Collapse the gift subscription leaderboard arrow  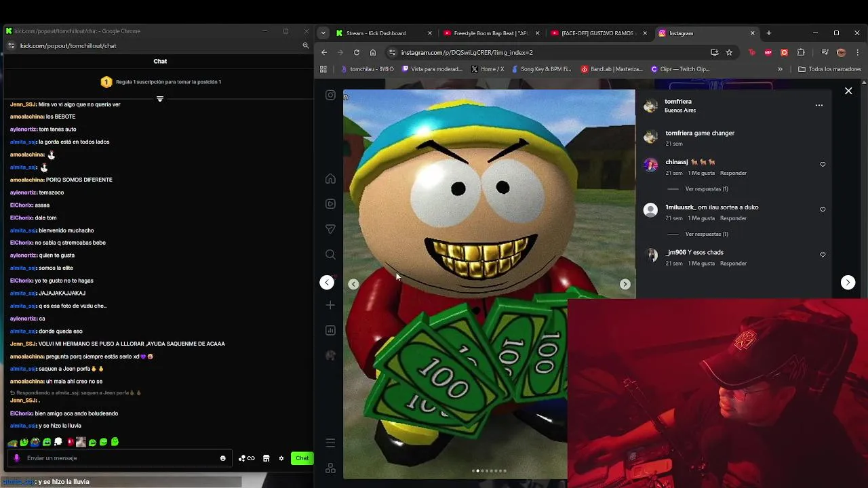tap(160, 99)
